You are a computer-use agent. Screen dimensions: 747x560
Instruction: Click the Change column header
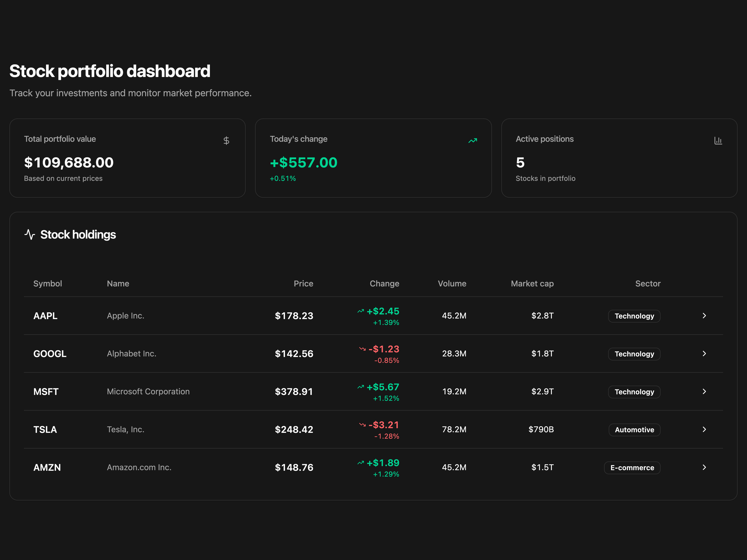pos(384,283)
